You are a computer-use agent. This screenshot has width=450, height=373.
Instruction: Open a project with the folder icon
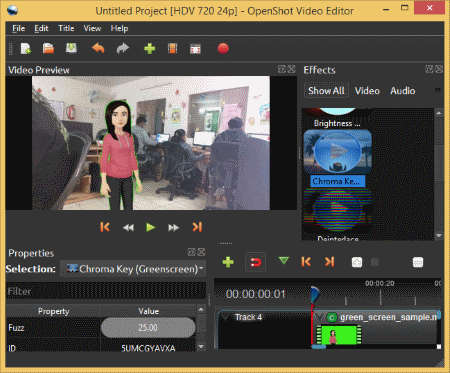[x=48, y=49]
